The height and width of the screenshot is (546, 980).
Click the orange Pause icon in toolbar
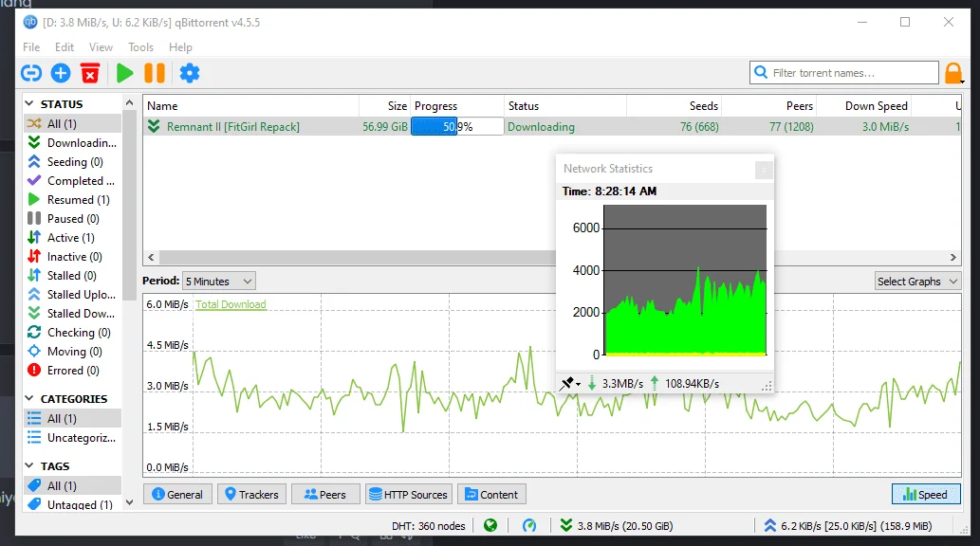[x=155, y=73]
